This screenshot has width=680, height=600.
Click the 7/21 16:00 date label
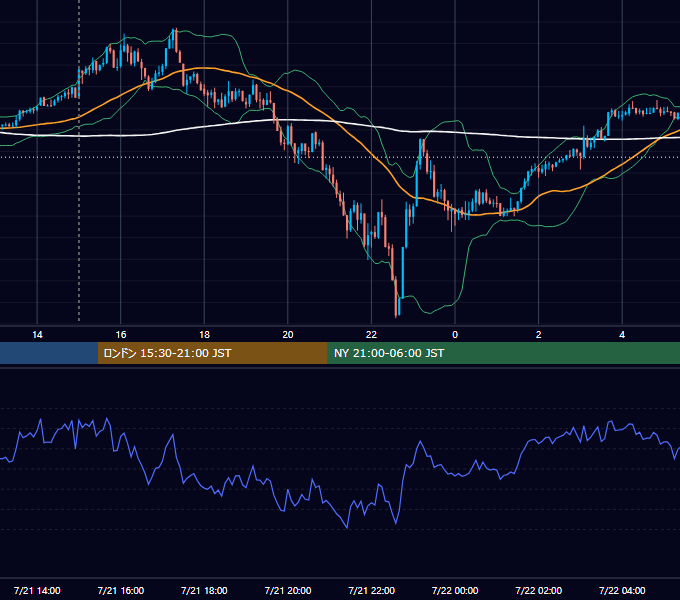pos(121,590)
